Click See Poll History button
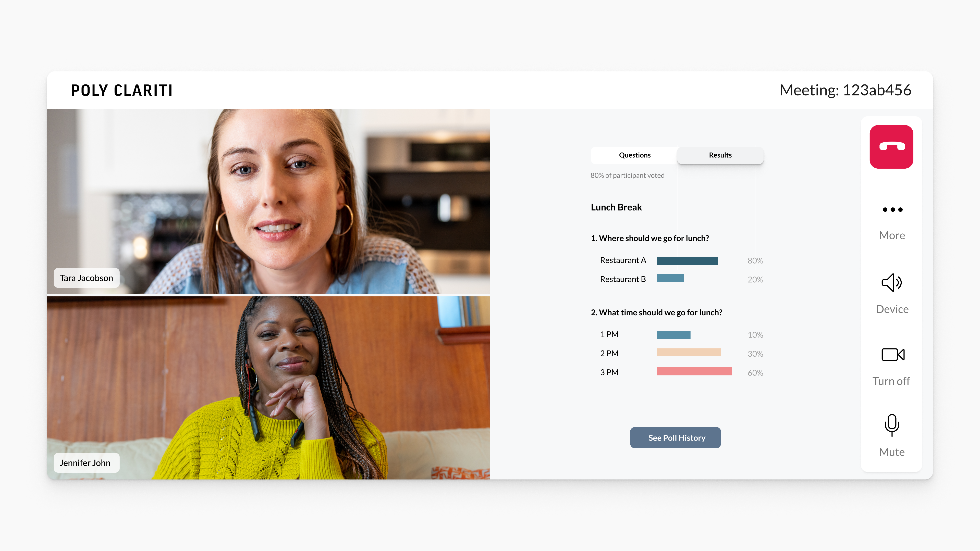This screenshot has width=980, height=551. click(x=676, y=438)
